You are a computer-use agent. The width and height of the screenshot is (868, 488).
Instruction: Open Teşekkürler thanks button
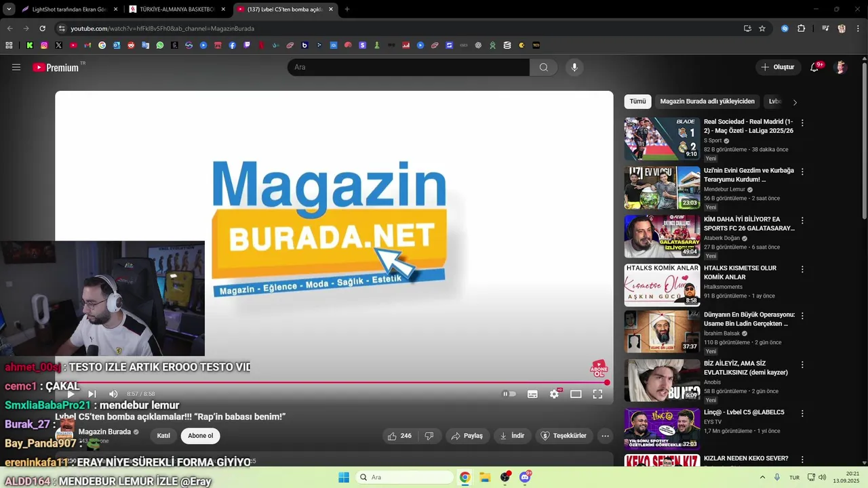(563, 436)
